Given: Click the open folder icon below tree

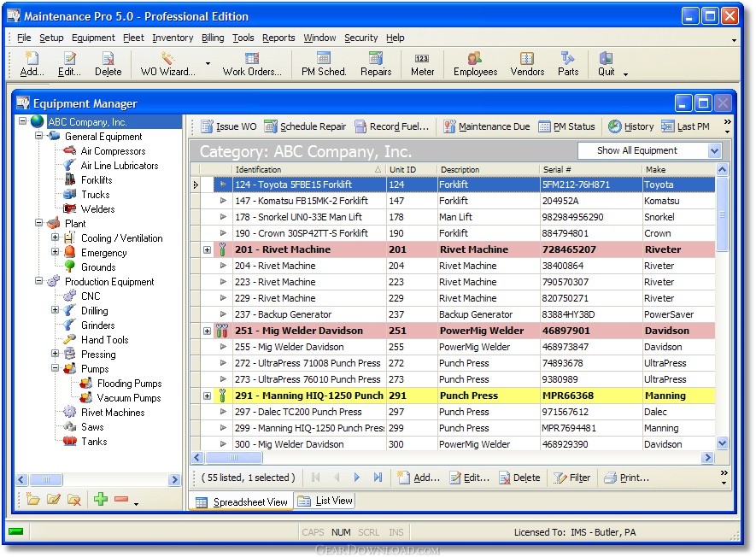Looking at the screenshot, I should (x=32, y=499).
